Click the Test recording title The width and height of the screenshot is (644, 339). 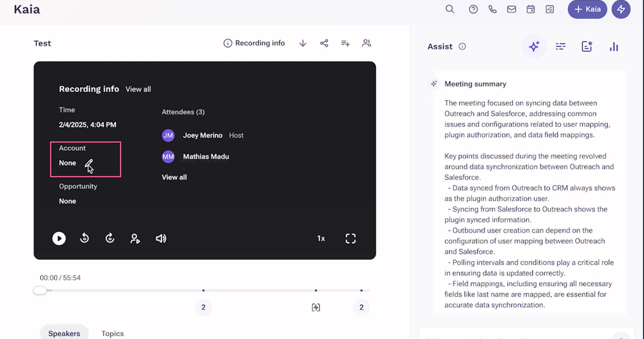point(42,43)
